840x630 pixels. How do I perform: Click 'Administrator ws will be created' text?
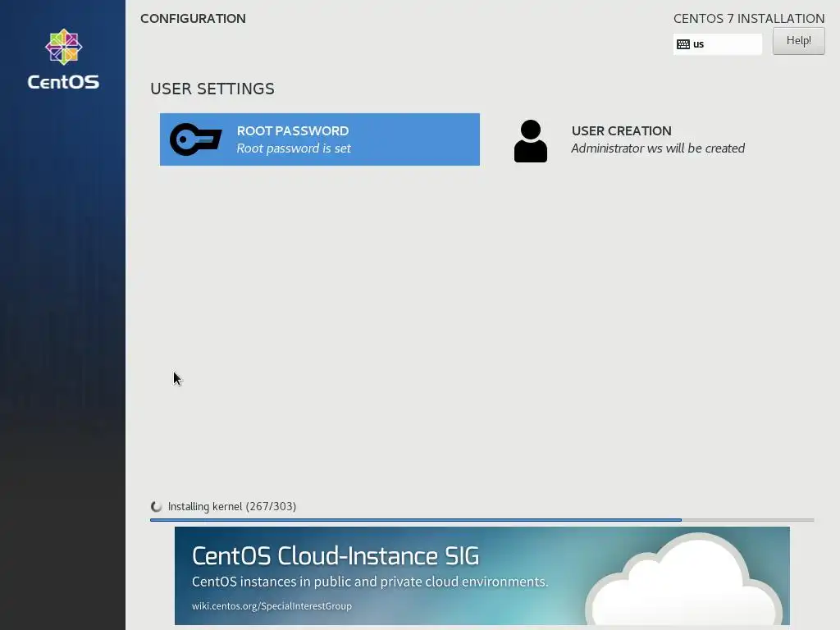[x=658, y=148]
